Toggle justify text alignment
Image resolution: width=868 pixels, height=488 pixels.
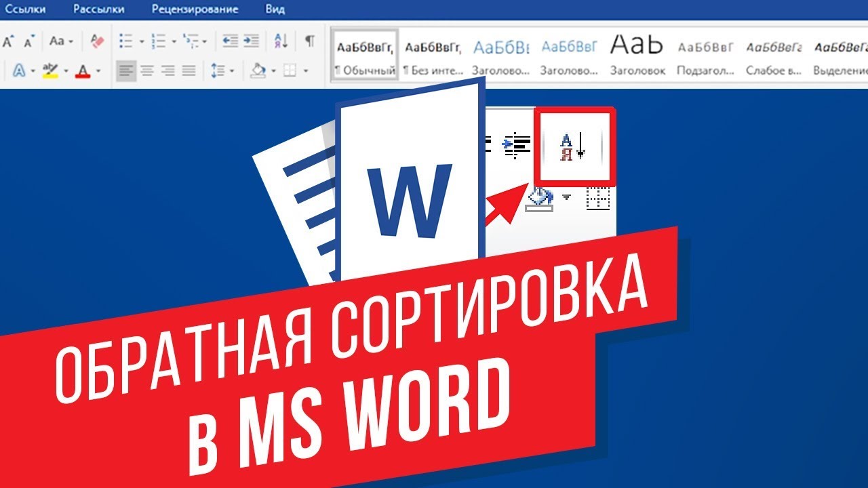click(189, 70)
